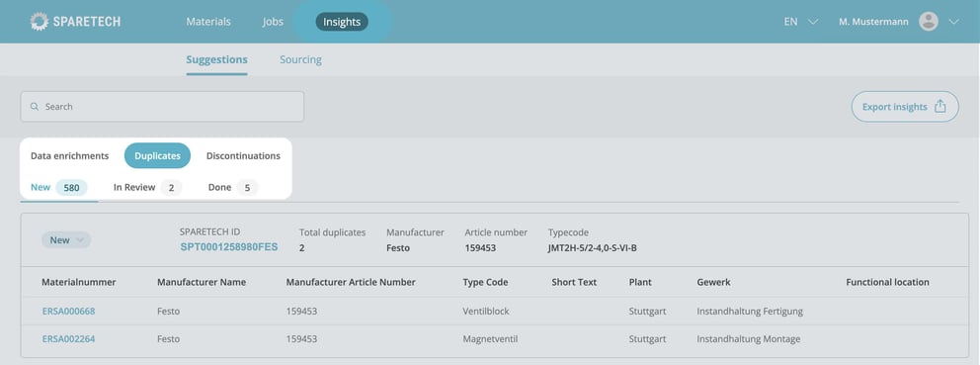The image size is (980, 365).
Task: Show the Done suggestions tab
Action: (233, 187)
